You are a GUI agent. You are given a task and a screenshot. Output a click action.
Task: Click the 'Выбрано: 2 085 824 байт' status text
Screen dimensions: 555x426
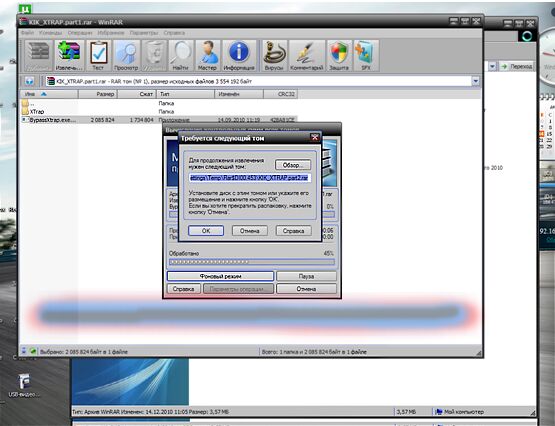[84, 352]
